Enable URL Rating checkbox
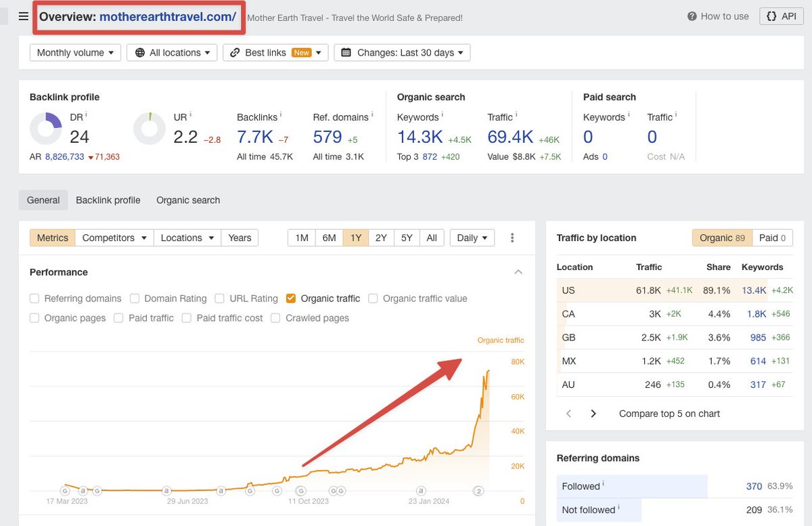The height and width of the screenshot is (526, 812). click(x=219, y=299)
